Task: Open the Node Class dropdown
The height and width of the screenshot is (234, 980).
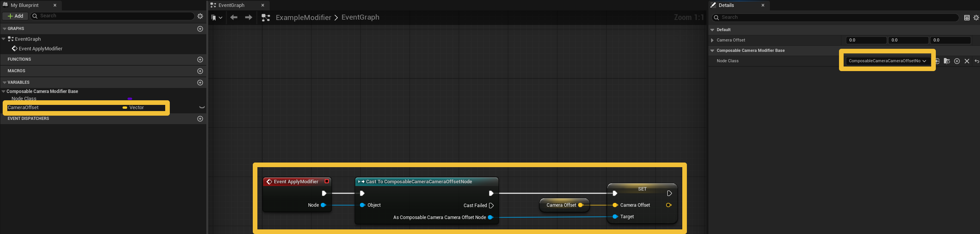Action: coord(887,61)
